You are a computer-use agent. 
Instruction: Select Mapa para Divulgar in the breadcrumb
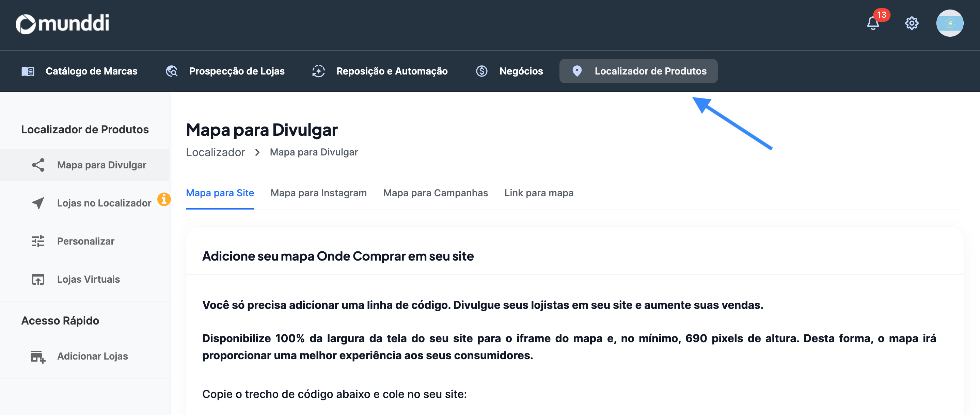(x=314, y=152)
